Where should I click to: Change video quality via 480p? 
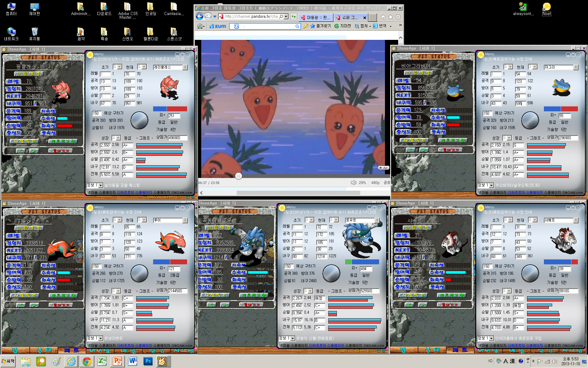click(375, 182)
